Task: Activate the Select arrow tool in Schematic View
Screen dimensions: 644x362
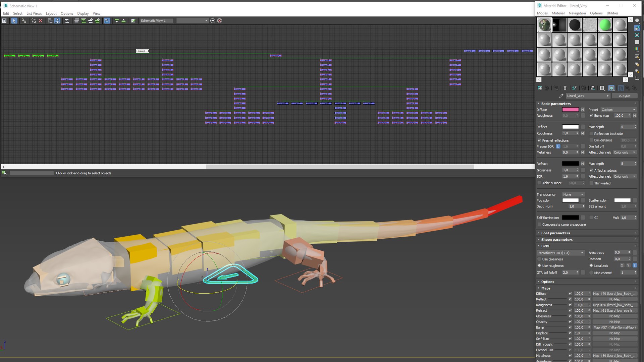Action: tap(14, 21)
